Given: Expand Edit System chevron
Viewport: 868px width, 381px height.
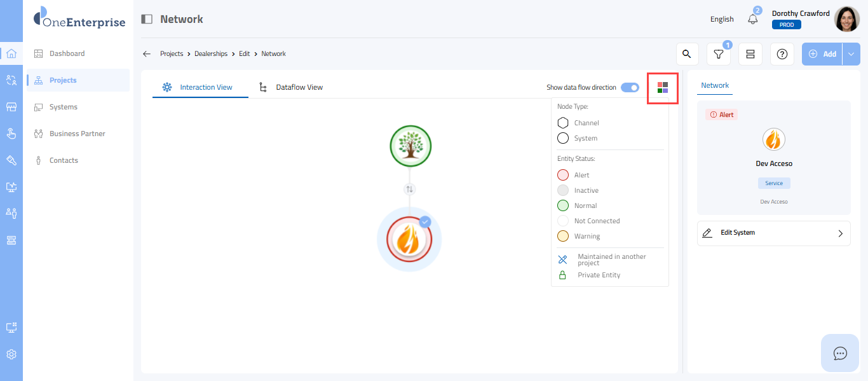Looking at the screenshot, I should pos(840,233).
